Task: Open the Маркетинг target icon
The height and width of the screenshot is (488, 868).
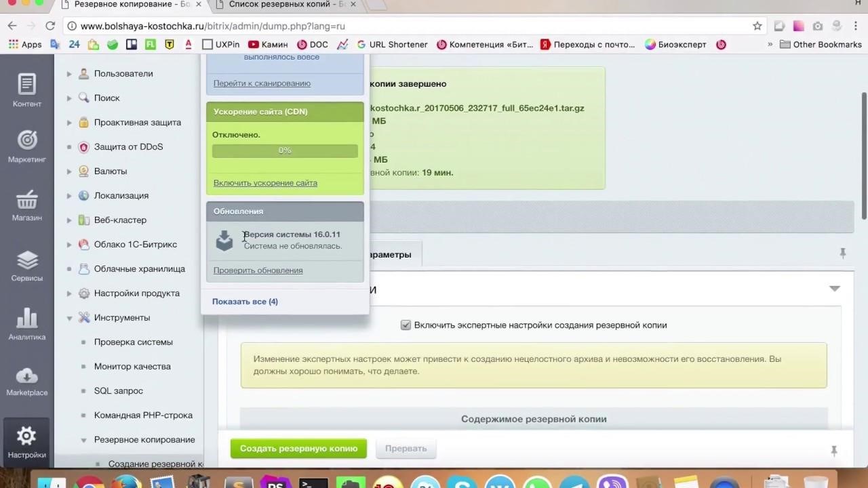Action: coord(27,140)
